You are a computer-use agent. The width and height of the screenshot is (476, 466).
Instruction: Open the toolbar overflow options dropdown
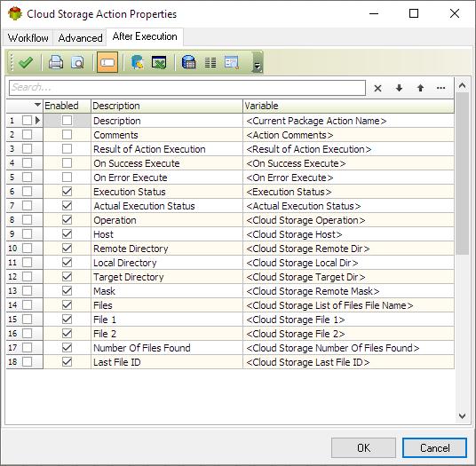(258, 62)
